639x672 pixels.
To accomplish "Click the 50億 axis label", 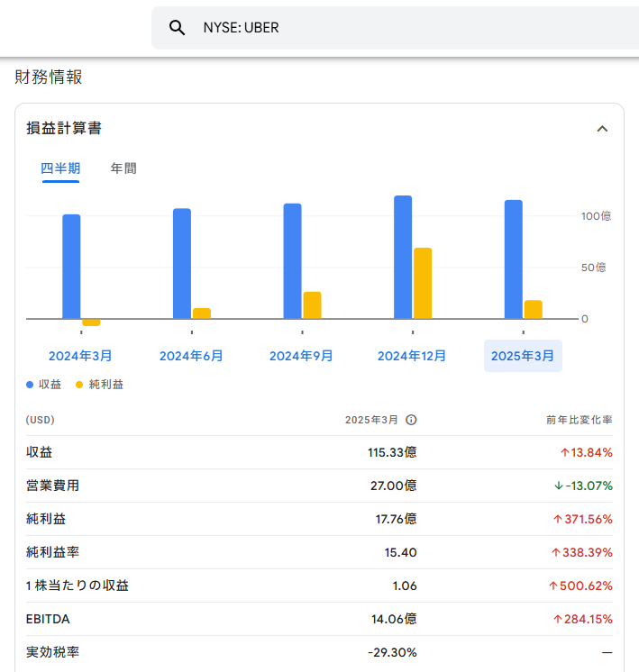I will point(594,268).
